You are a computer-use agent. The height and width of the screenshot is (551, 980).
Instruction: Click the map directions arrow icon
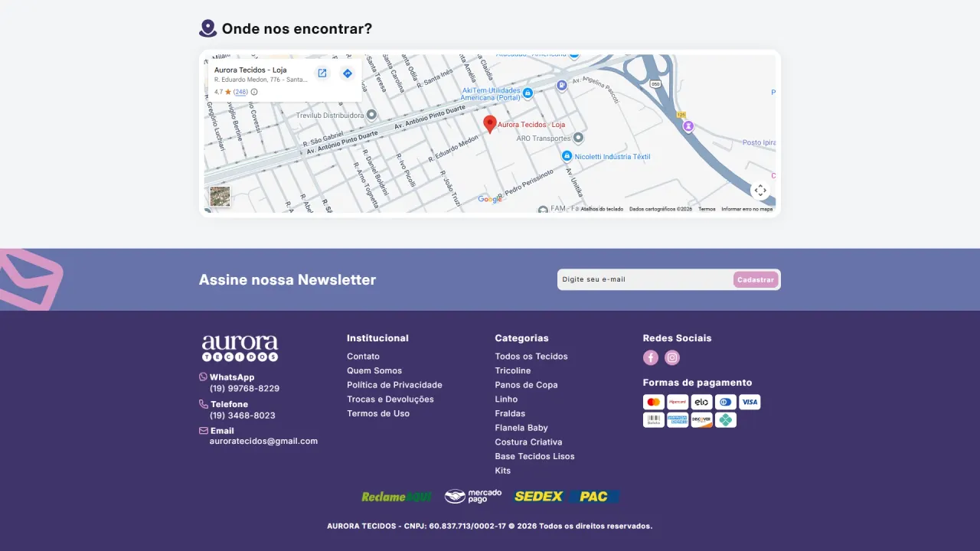click(x=348, y=73)
